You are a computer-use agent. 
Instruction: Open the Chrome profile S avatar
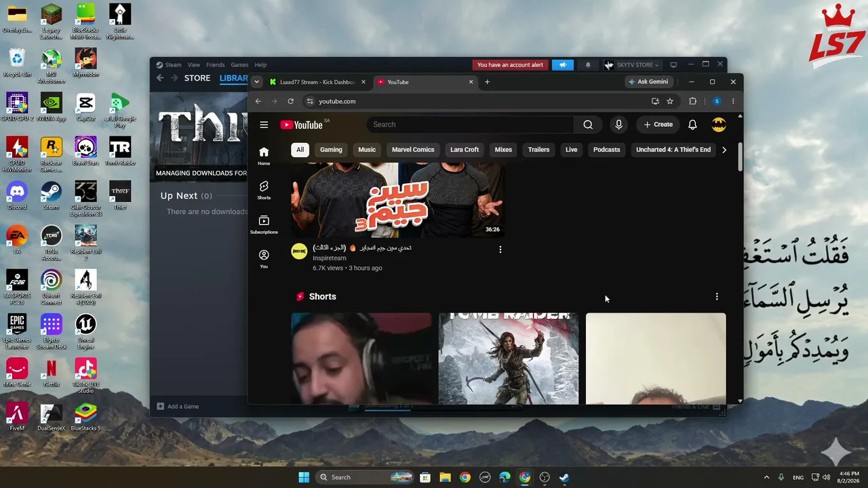tap(717, 101)
